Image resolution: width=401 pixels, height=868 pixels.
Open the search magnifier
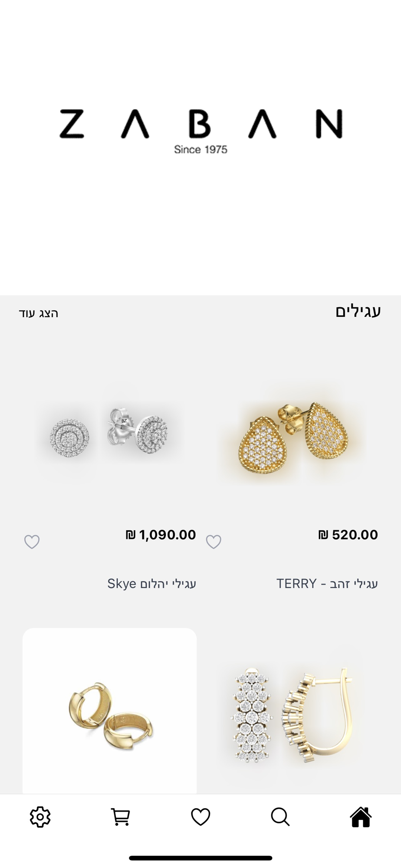coord(280,817)
